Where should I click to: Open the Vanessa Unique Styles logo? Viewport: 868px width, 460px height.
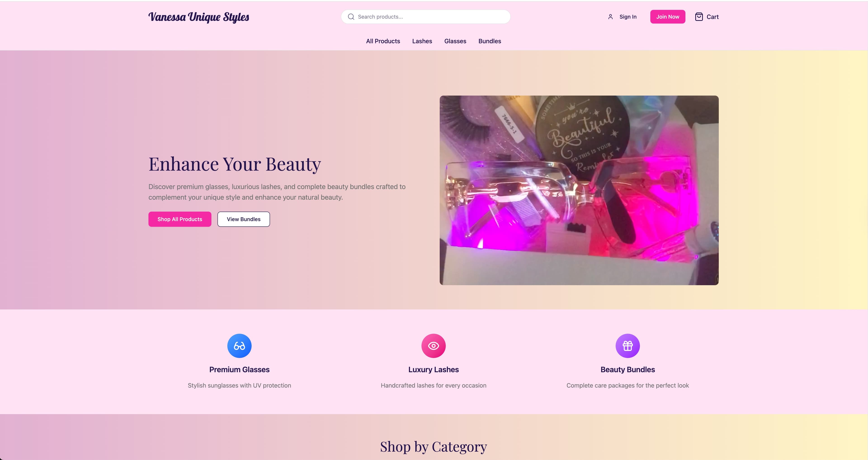coord(199,17)
